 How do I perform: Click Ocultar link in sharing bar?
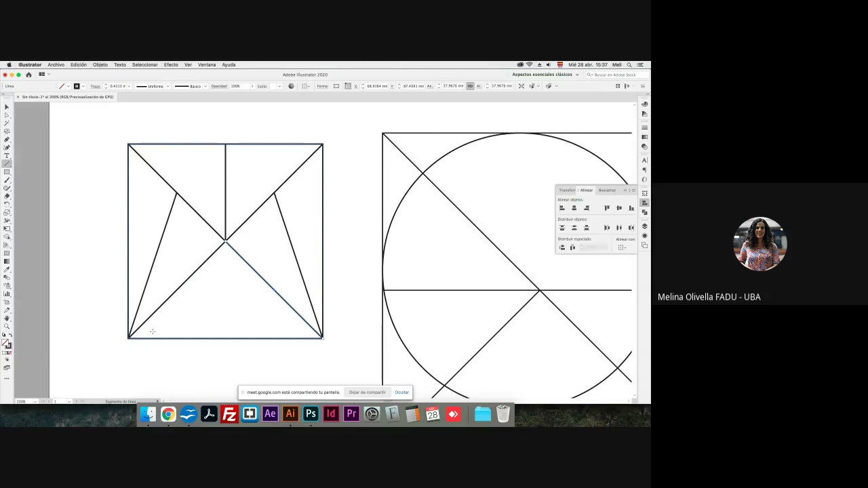click(402, 392)
